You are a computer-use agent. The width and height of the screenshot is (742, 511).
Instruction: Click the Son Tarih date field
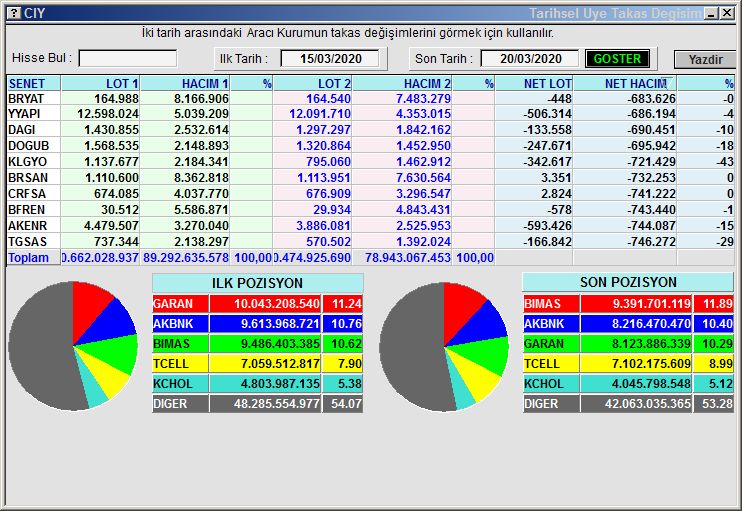(x=529, y=58)
